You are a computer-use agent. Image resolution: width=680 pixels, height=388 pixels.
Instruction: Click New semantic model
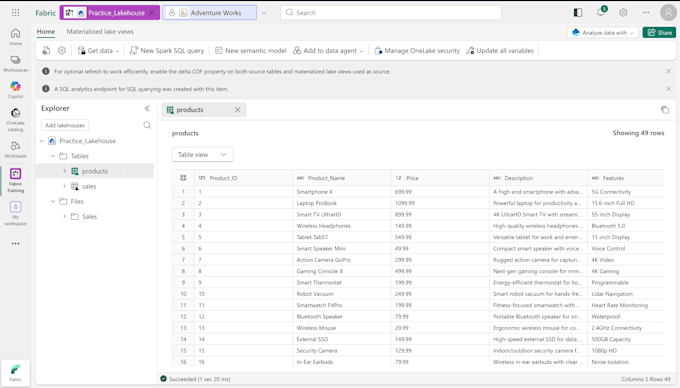coord(251,51)
